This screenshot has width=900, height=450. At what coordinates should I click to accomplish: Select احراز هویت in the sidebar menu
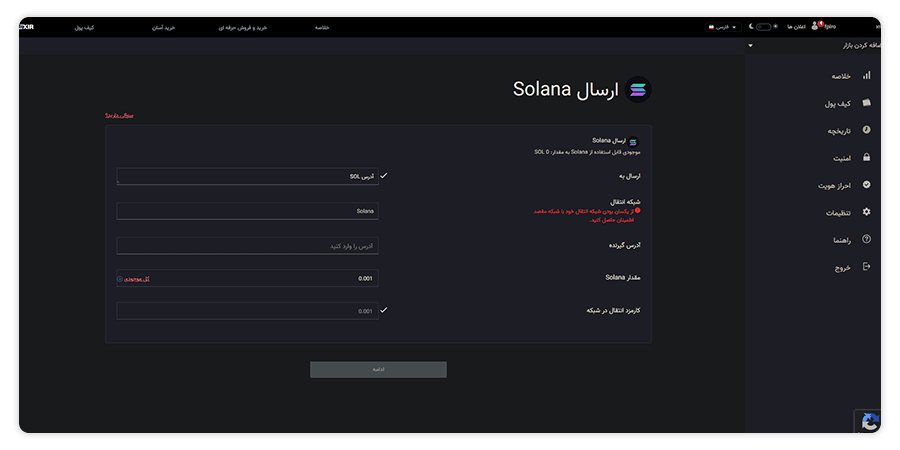(835, 185)
